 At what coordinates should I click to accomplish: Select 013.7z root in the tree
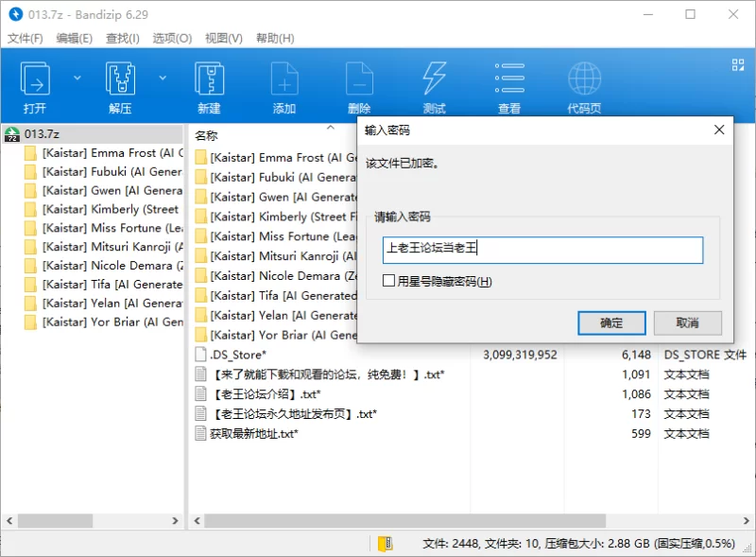tap(93, 134)
